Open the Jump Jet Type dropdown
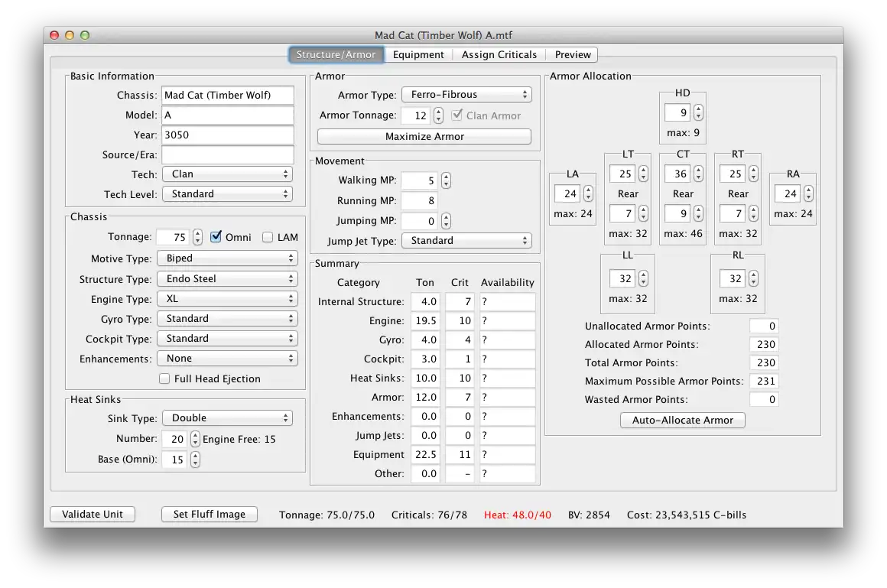 click(466, 241)
